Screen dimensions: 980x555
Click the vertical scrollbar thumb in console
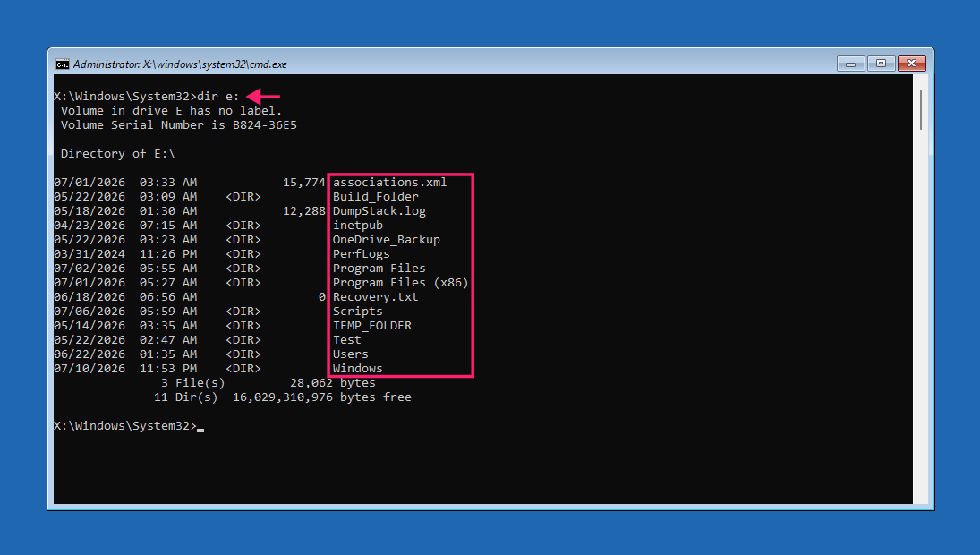click(921, 109)
